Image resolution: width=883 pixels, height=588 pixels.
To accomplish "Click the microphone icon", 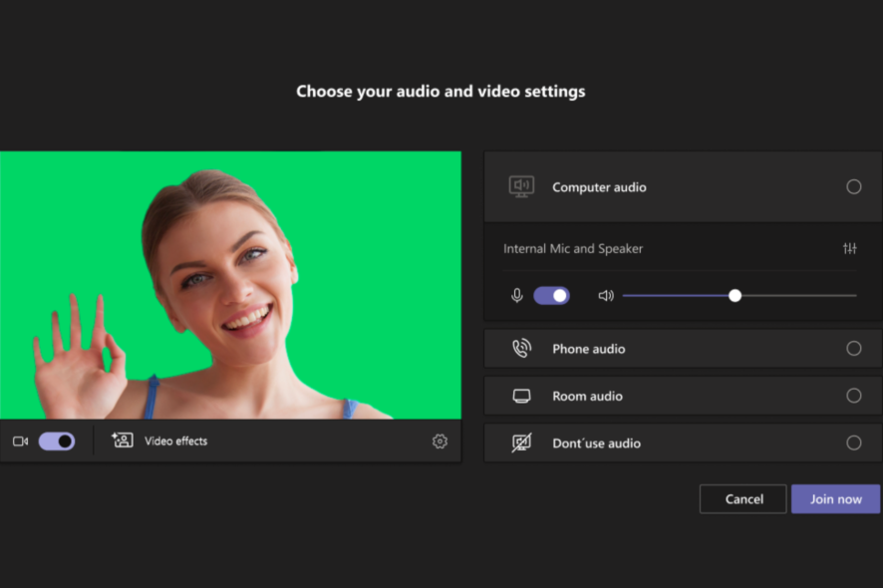I will pos(516,295).
